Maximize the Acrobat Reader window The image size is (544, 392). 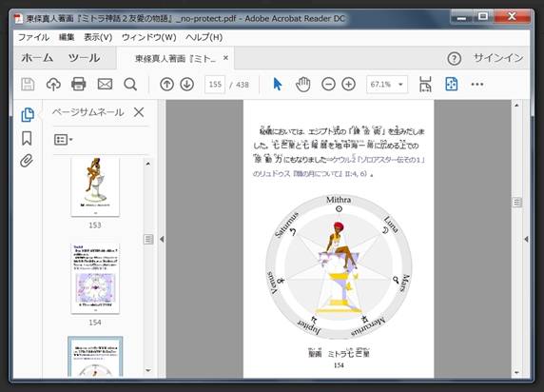pos(483,16)
